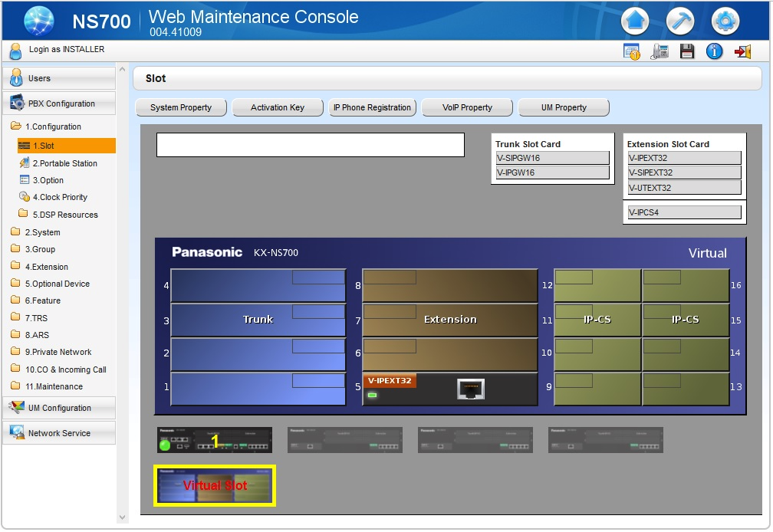
Task: Click the green LED on V-IPEXT32 card
Action: click(x=372, y=395)
